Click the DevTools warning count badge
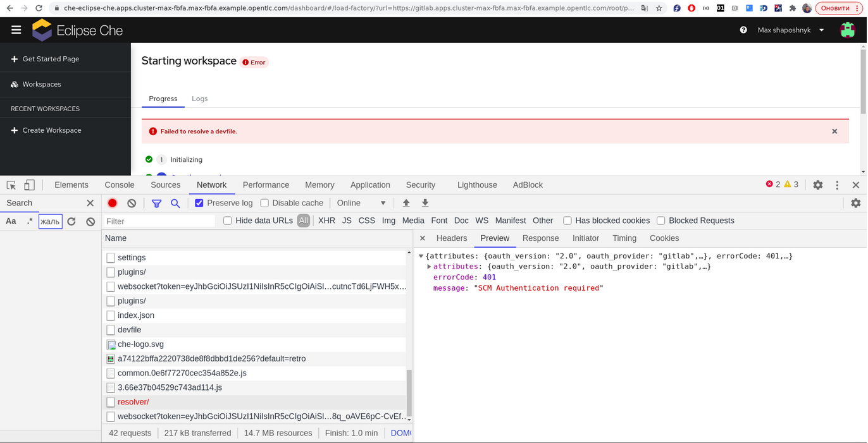This screenshot has height=443, width=868. point(791,185)
